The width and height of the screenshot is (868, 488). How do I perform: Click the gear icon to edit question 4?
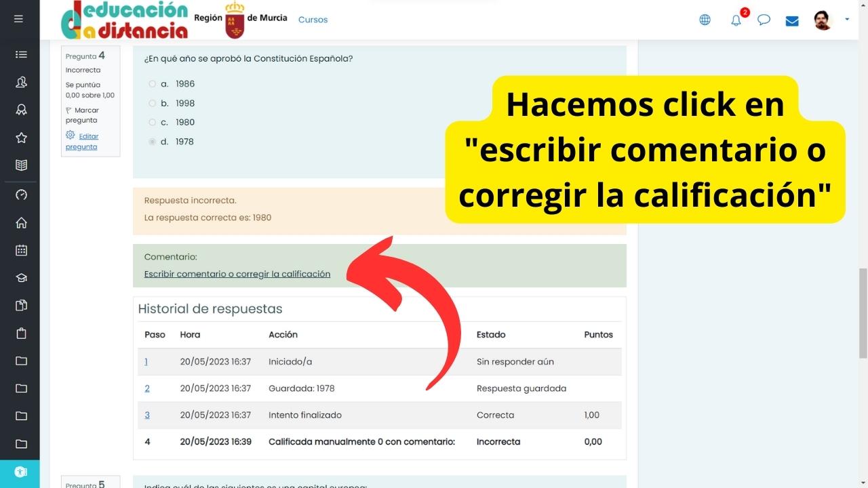(71, 136)
